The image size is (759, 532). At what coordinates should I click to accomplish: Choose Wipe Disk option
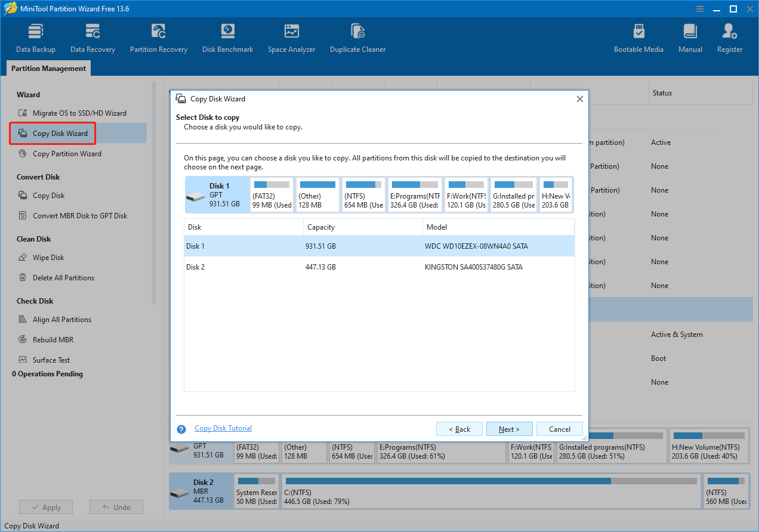pos(42,258)
